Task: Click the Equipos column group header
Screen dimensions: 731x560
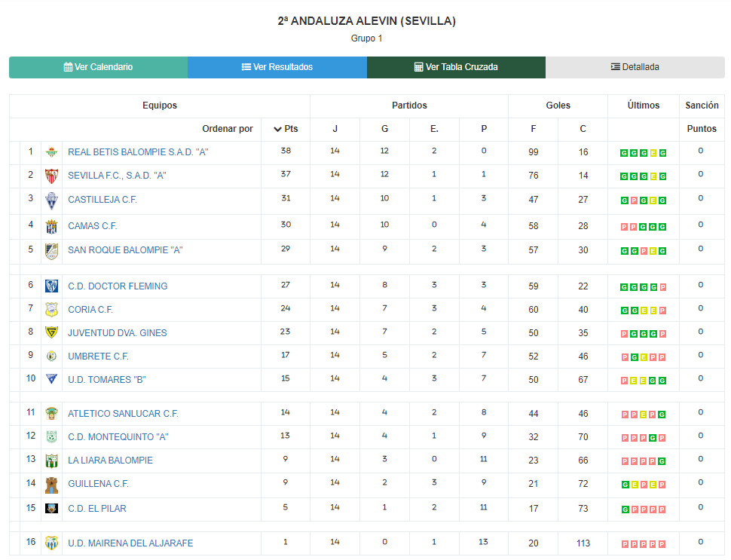Action: 160,106
